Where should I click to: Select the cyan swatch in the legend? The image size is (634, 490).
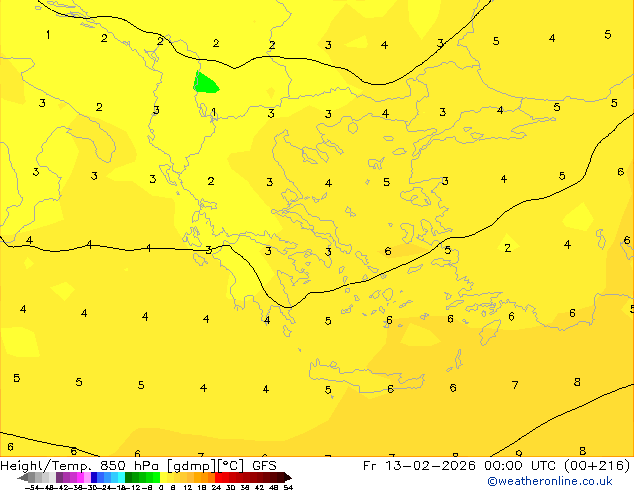(x=121, y=477)
